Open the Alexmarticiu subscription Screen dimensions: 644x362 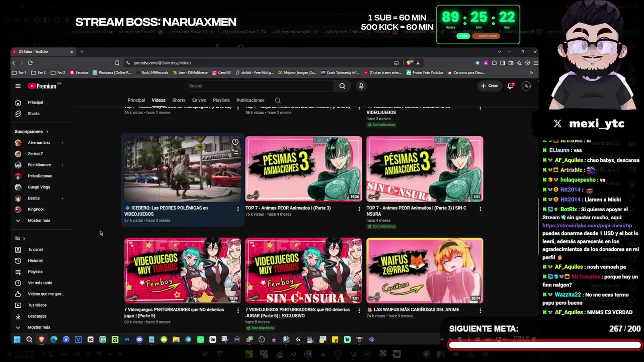coord(38,143)
